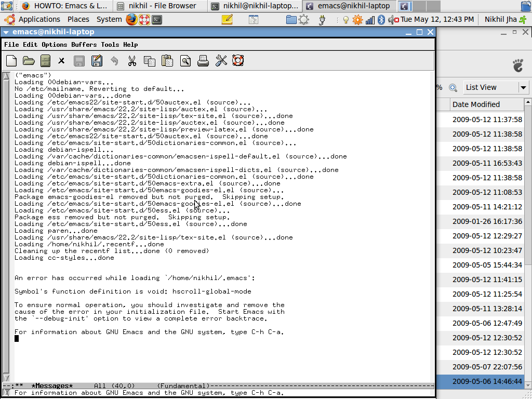Screen dimensions: 532x399
Task: Click the X icon to close buffer
Action: click(61, 61)
